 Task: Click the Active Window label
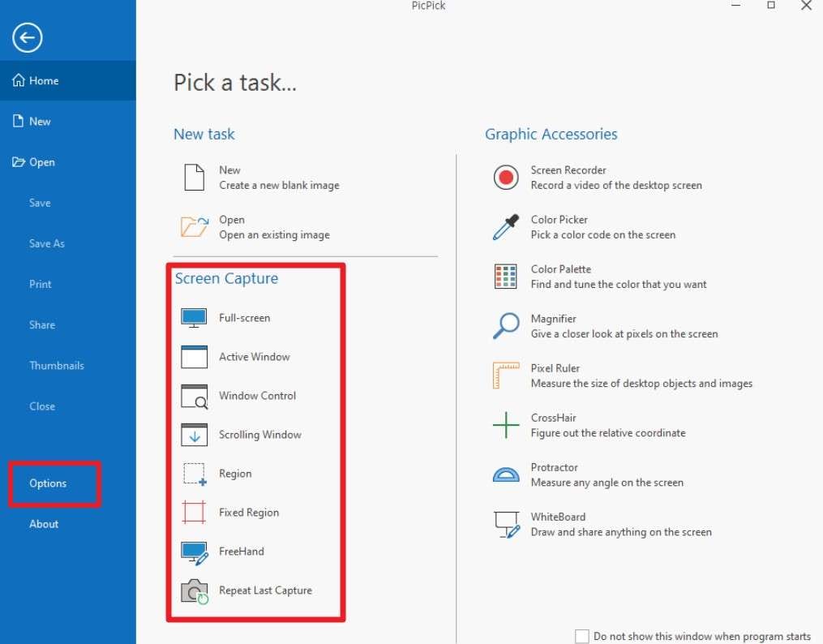coord(255,357)
